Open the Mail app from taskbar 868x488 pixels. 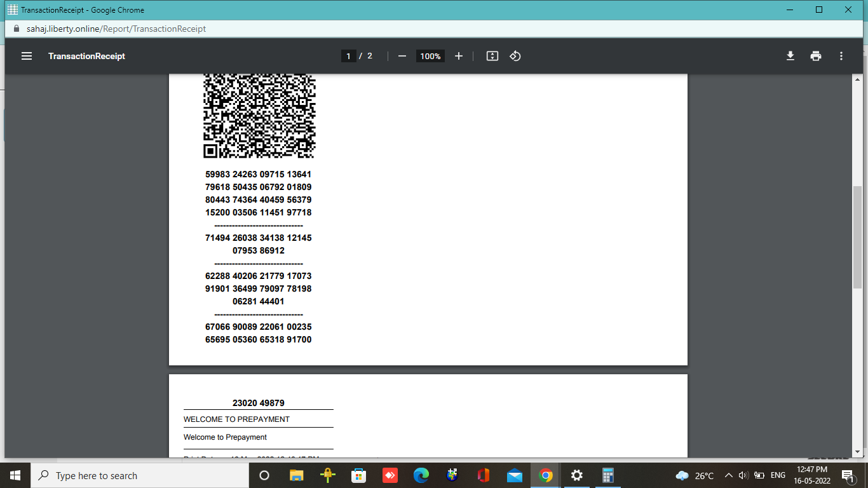[x=515, y=475]
